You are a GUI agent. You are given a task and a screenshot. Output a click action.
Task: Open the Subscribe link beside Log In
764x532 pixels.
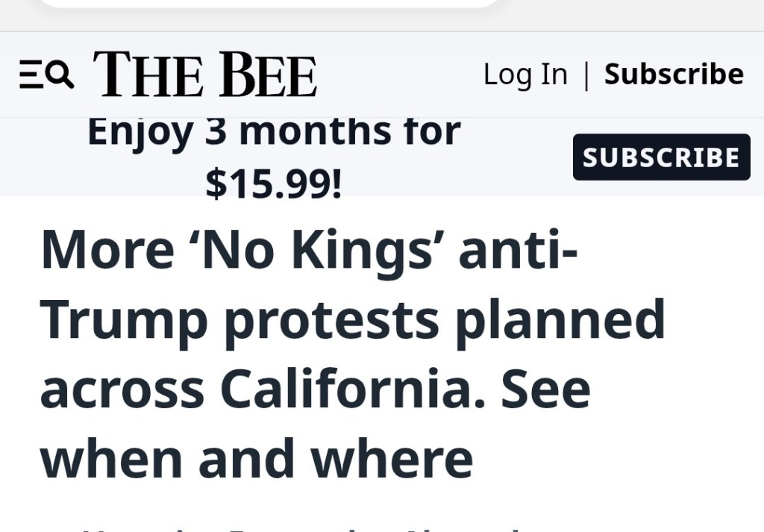(x=674, y=75)
